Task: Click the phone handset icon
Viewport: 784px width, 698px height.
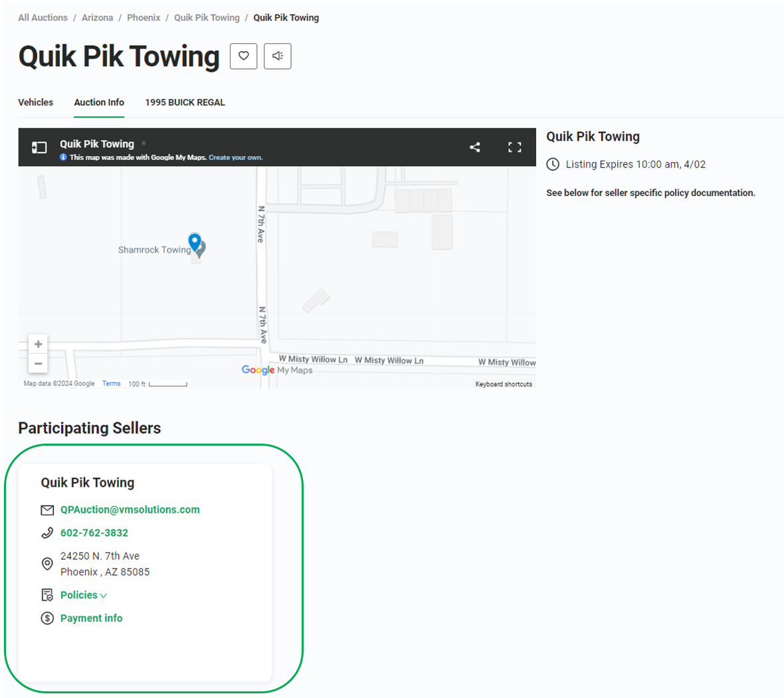Action: pos(47,533)
